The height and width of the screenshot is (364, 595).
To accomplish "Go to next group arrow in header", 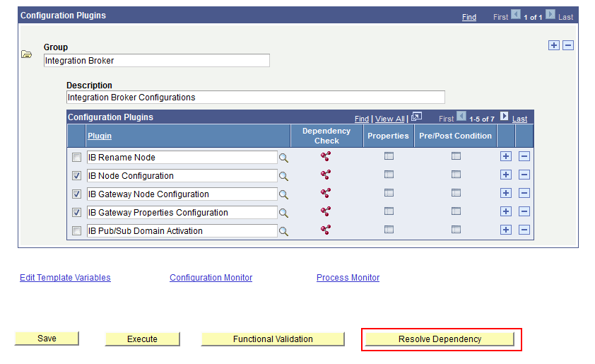I will [x=550, y=14].
